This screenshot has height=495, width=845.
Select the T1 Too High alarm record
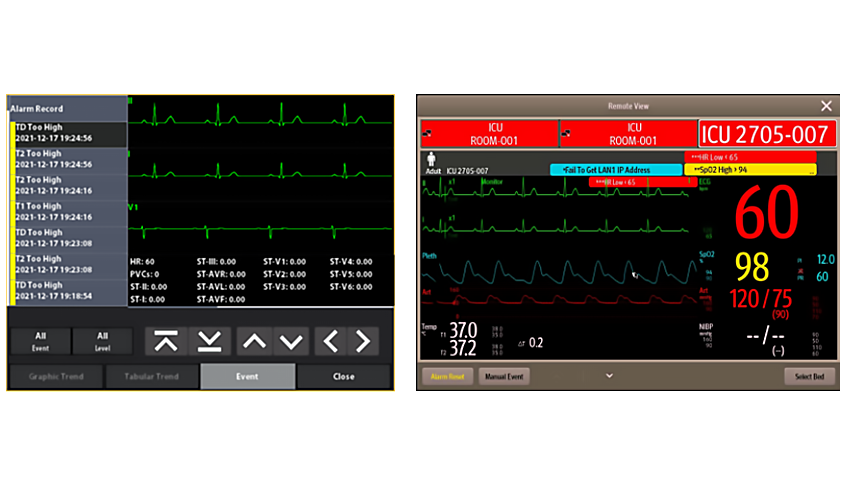[68, 211]
